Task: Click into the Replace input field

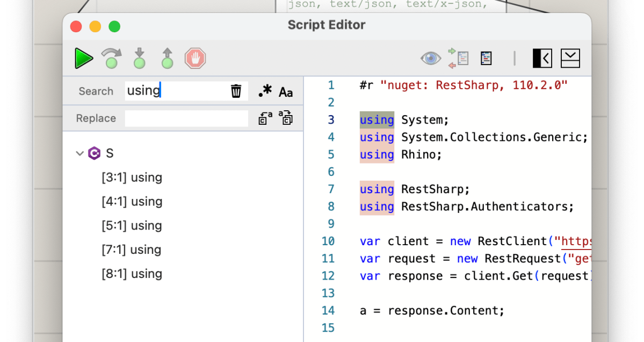Action: (186, 118)
